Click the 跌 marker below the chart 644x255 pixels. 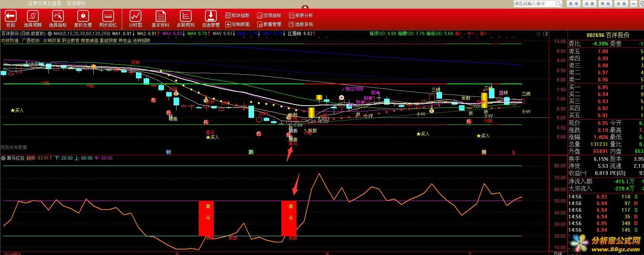pyautogui.click(x=251, y=152)
